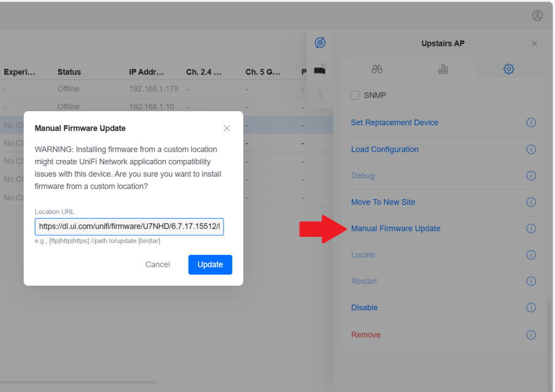Click inside the Location URL field

[129, 226]
